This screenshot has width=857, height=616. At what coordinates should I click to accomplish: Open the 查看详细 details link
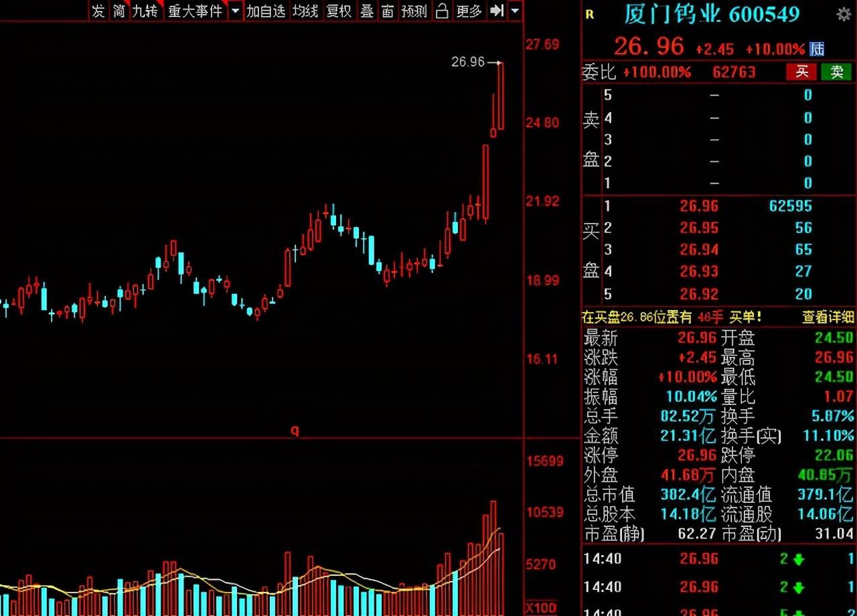tap(828, 317)
